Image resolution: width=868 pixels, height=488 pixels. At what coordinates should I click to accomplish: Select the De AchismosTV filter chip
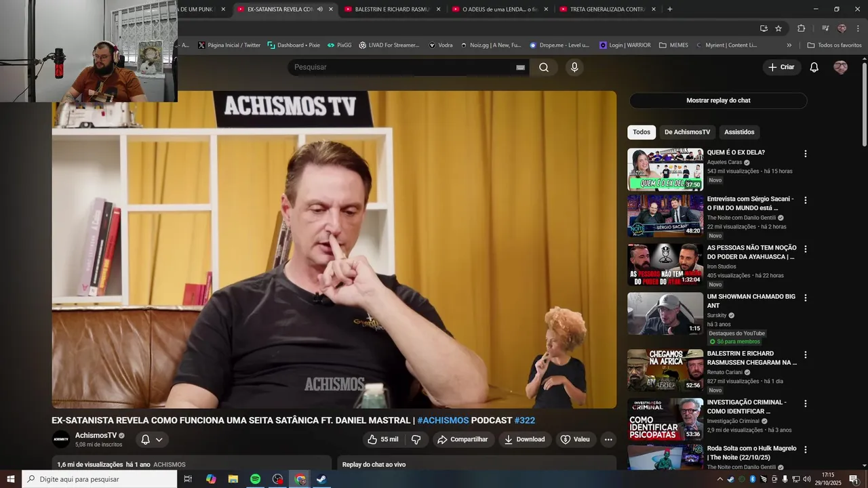[x=687, y=132]
